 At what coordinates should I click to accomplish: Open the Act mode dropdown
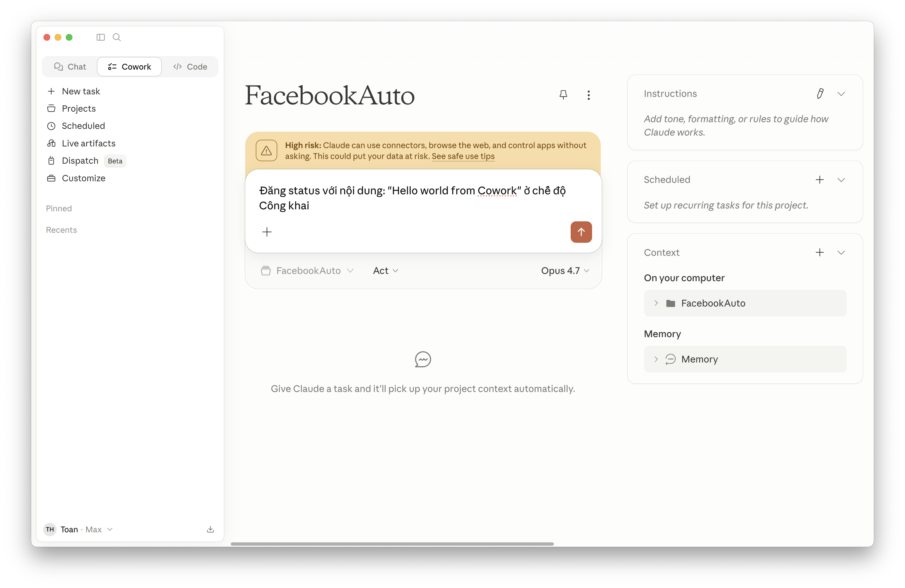click(x=386, y=271)
